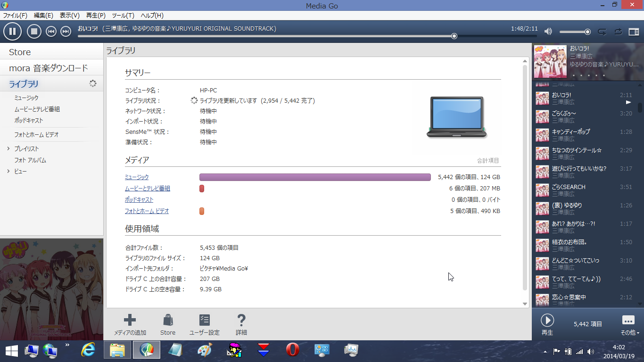Select track ごらくSEARCH in the playlist
644x362 pixels.
coord(584,190)
